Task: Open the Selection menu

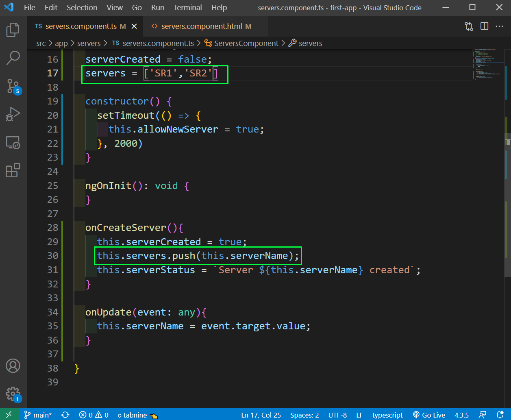Action: tap(82, 7)
